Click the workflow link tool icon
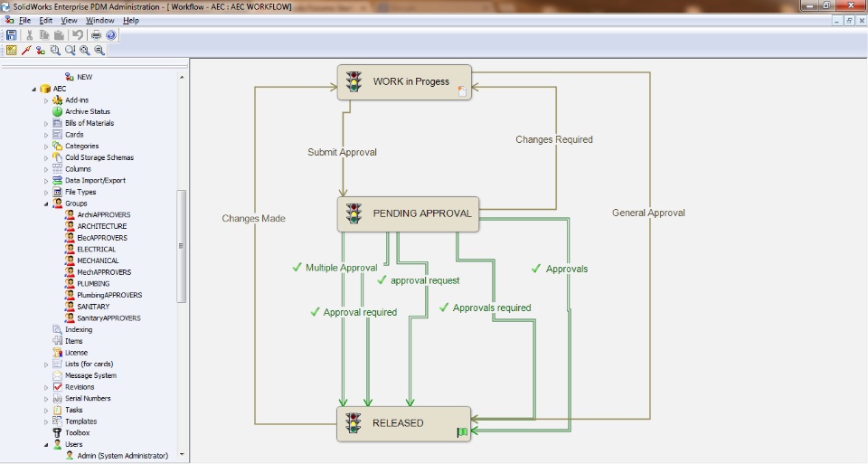Screen dimensions: 868x464 (41, 51)
